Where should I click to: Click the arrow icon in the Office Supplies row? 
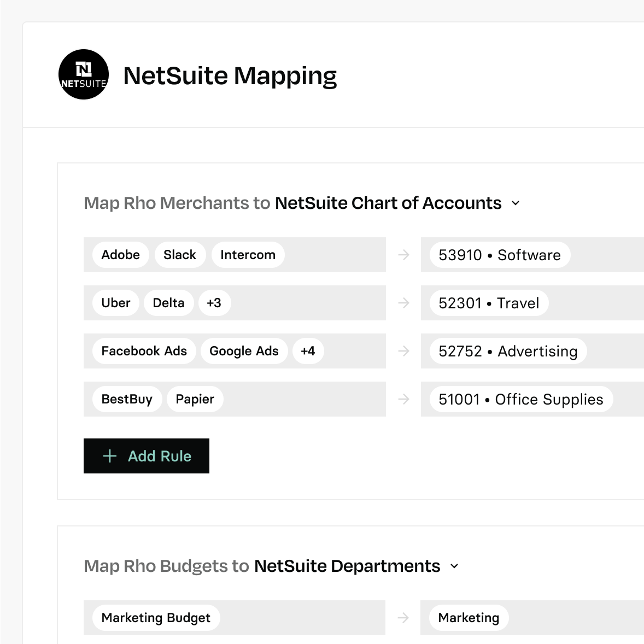click(x=404, y=399)
